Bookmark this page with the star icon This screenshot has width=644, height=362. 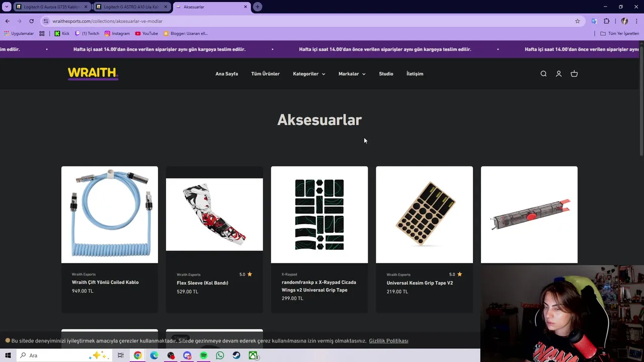coord(578,21)
